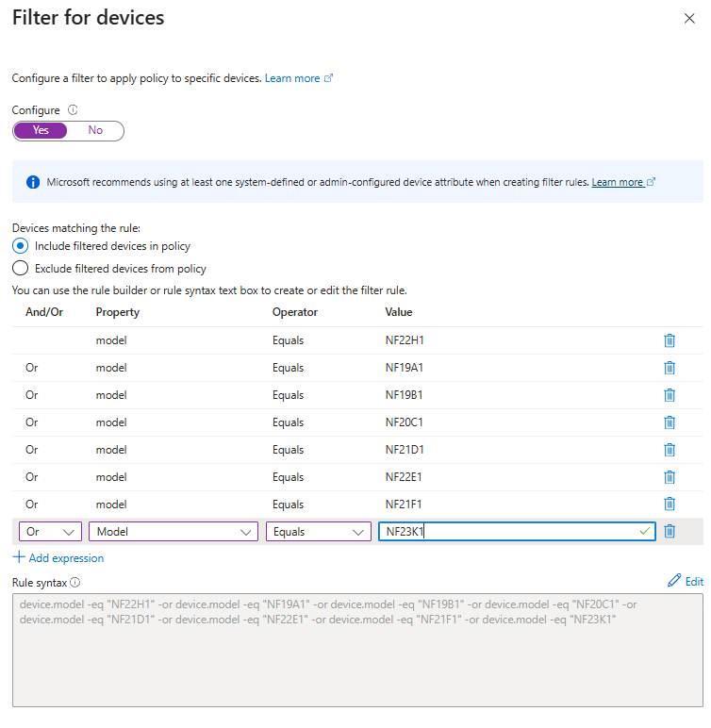Delete the NF22E1 rule row
This screenshot has height=728, width=711.
pos(670,477)
